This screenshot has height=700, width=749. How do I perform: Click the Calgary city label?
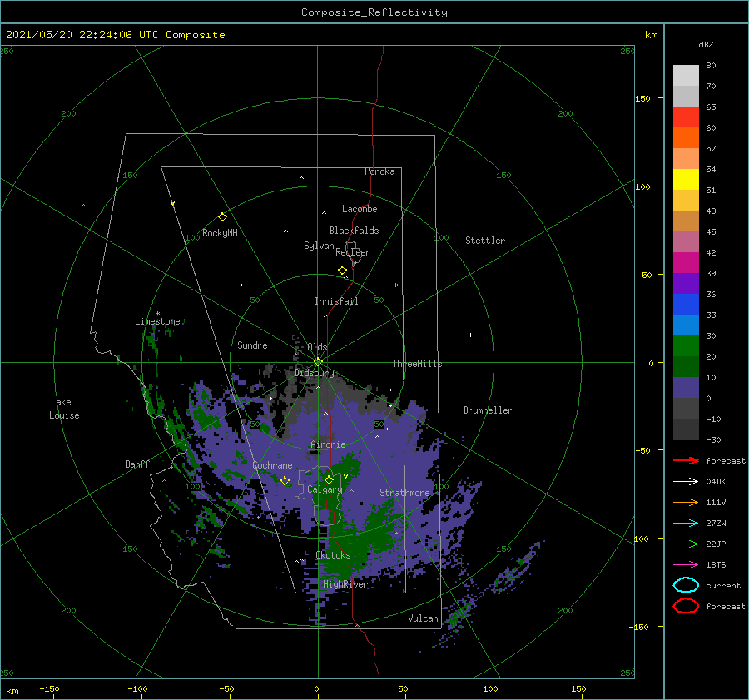coord(325,489)
